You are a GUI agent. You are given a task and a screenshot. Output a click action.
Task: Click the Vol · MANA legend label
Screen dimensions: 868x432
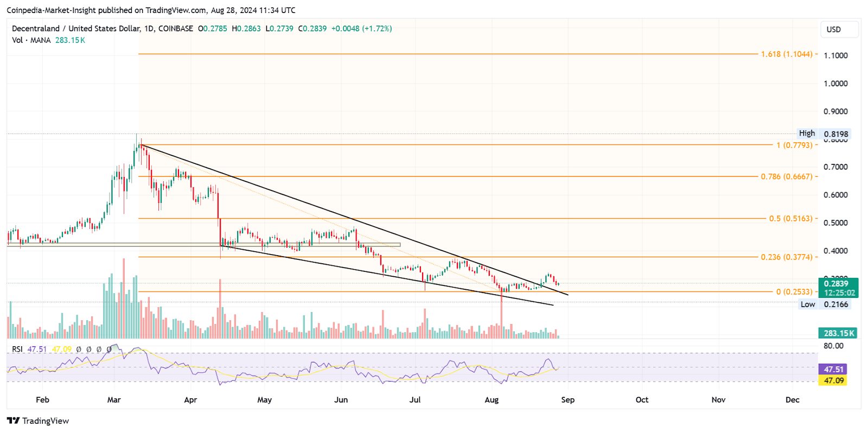(31, 40)
